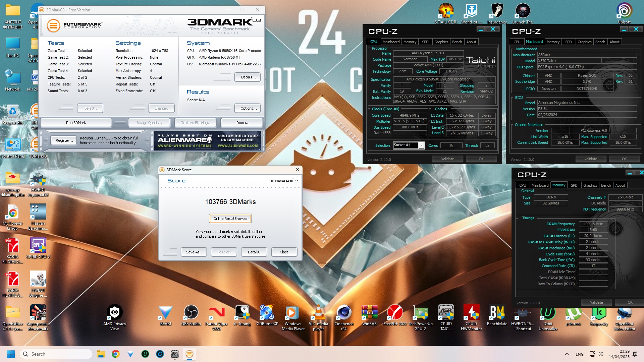The image size is (644, 362).
Task: Open HWBOT Aquamark3 desktop icon
Action: coord(38,184)
